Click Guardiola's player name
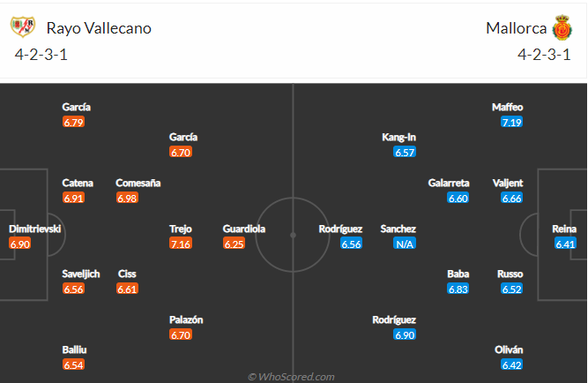The image size is (588, 383). tap(243, 229)
